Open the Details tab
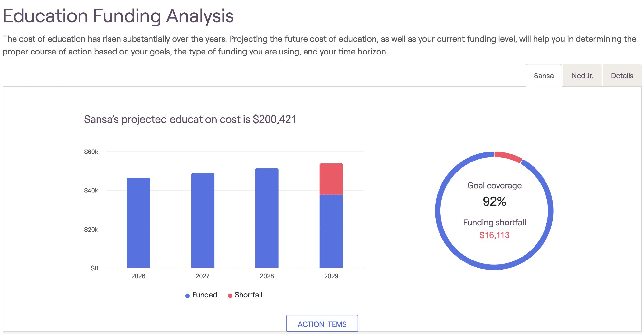Viewport: 644px width, 334px height. pyautogui.click(x=622, y=75)
